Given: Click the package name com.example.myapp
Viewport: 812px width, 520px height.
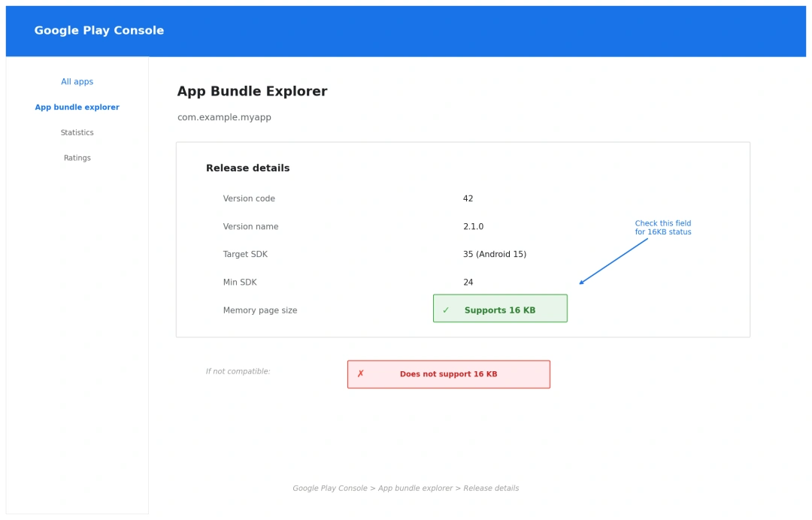Looking at the screenshot, I should [x=224, y=116].
